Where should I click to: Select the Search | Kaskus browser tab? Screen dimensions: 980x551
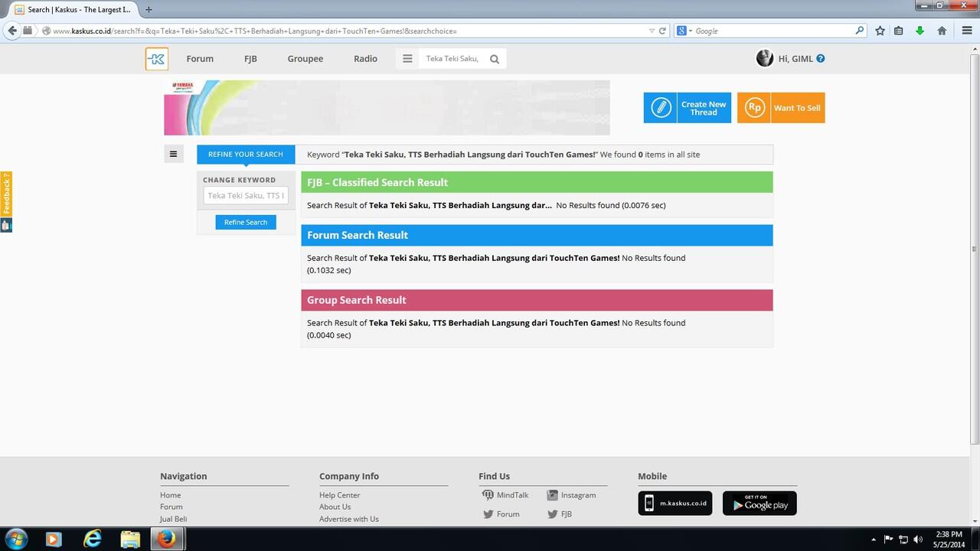pos(73,10)
